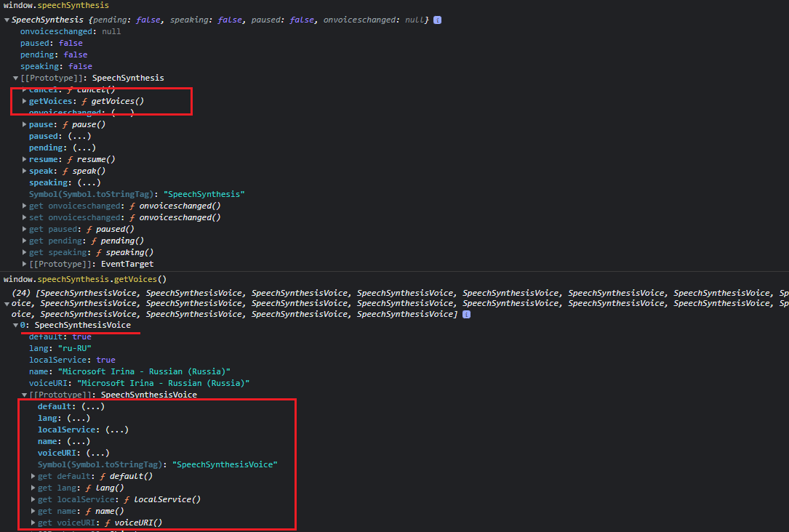This screenshot has height=532, width=789.
Task: Expand set onvoiceschanged accessor
Action: [24, 217]
